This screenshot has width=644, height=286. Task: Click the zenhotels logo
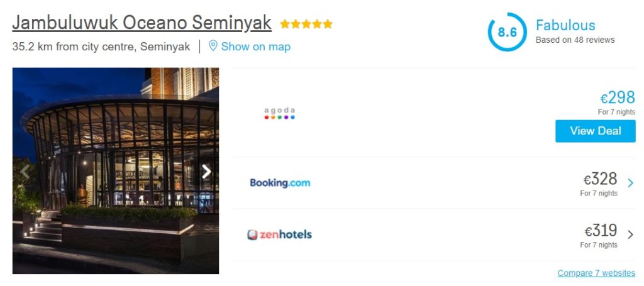click(x=279, y=235)
